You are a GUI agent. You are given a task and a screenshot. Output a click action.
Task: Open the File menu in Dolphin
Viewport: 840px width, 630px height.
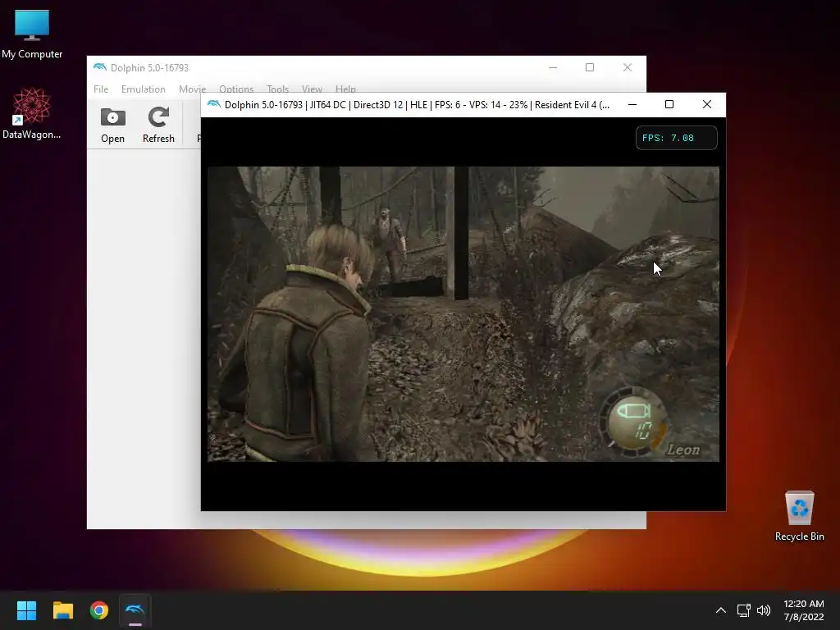click(101, 89)
